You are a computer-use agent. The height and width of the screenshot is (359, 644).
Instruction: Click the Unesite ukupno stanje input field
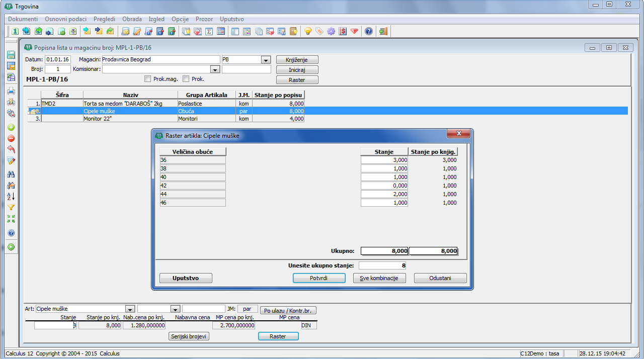382,265
